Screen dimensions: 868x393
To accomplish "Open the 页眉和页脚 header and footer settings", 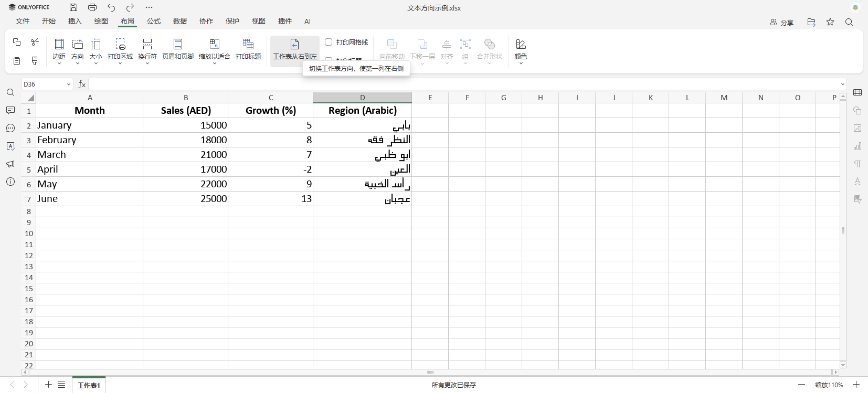I will point(178,49).
